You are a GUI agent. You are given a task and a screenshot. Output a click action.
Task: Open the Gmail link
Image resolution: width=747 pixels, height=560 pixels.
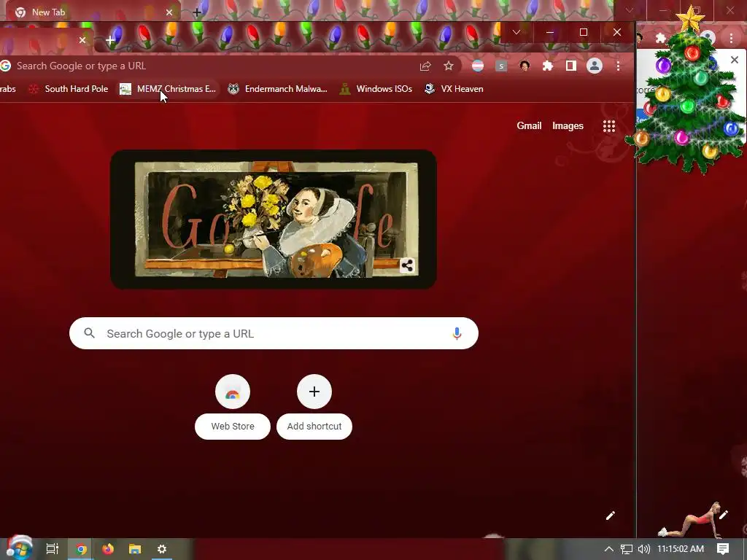(530, 125)
